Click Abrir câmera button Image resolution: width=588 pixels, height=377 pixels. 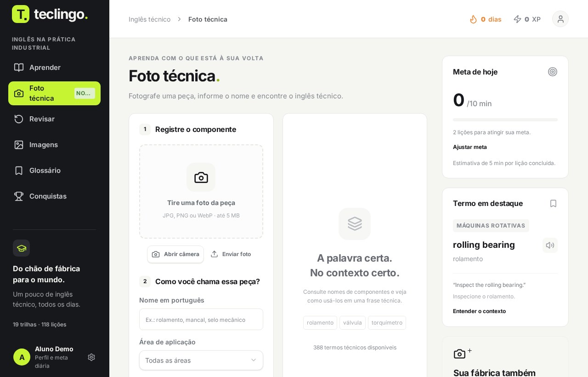point(175,254)
